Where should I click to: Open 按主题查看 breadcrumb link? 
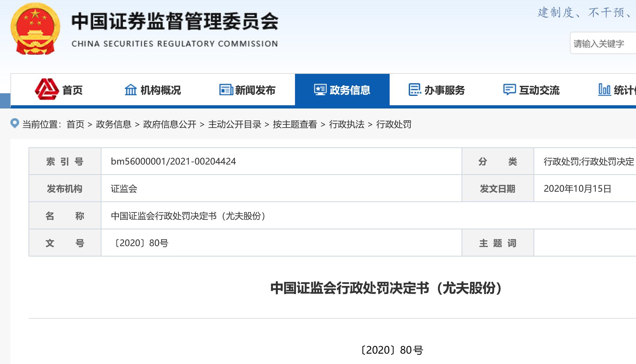pyautogui.click(x=295, y=124)
